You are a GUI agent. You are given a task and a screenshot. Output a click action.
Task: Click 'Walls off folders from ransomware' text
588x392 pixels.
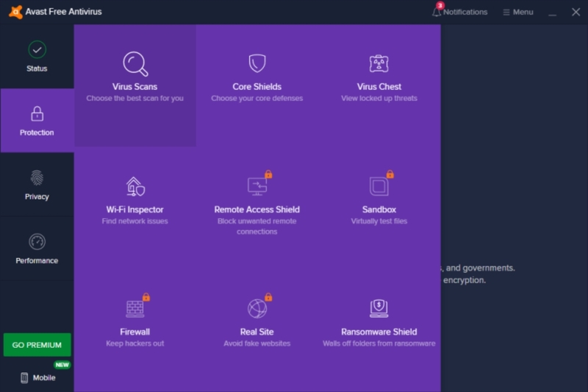click(379, 343)
